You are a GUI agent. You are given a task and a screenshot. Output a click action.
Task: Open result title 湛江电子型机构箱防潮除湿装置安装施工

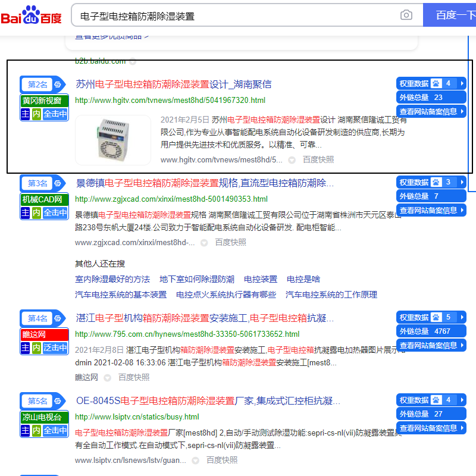[205, 318]
